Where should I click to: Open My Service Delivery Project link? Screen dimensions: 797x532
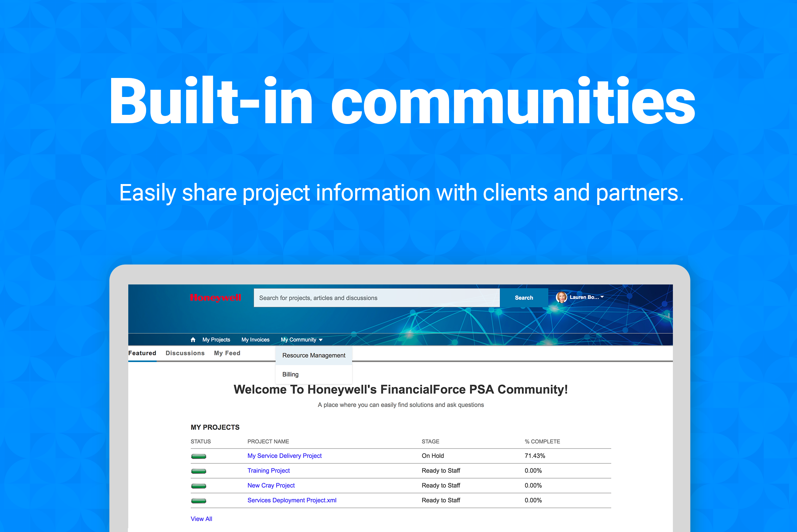point(284,456)
